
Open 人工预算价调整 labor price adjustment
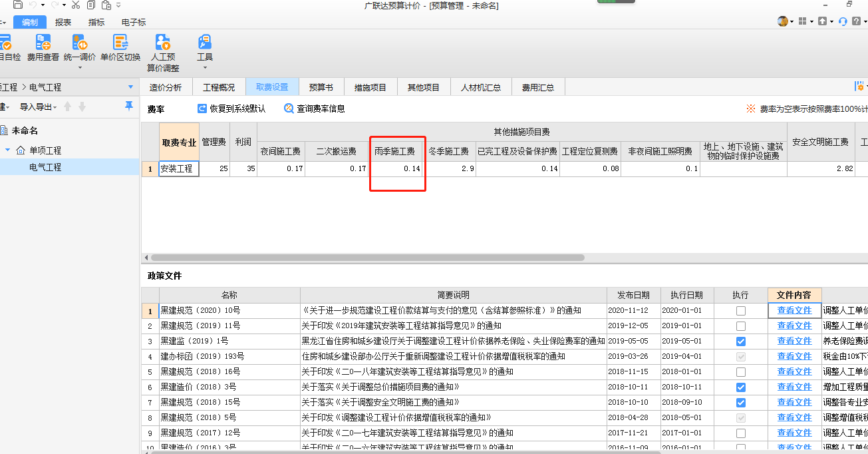[163, 53]
